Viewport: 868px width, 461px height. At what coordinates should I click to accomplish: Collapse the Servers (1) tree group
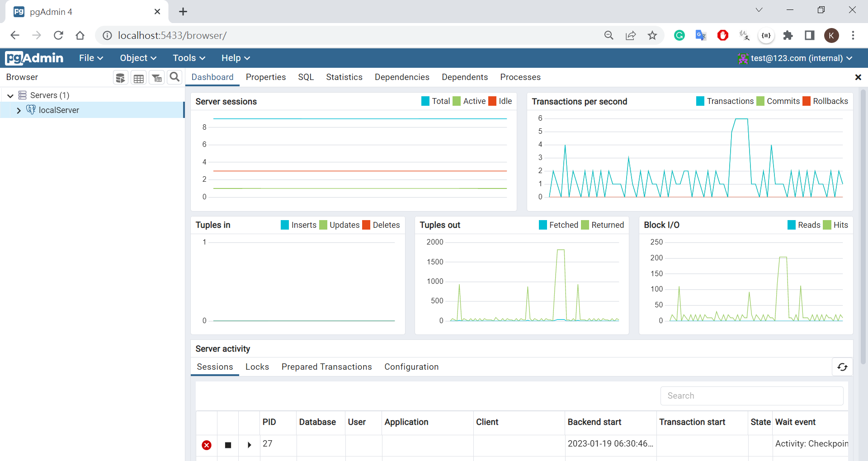coord(10,95)
